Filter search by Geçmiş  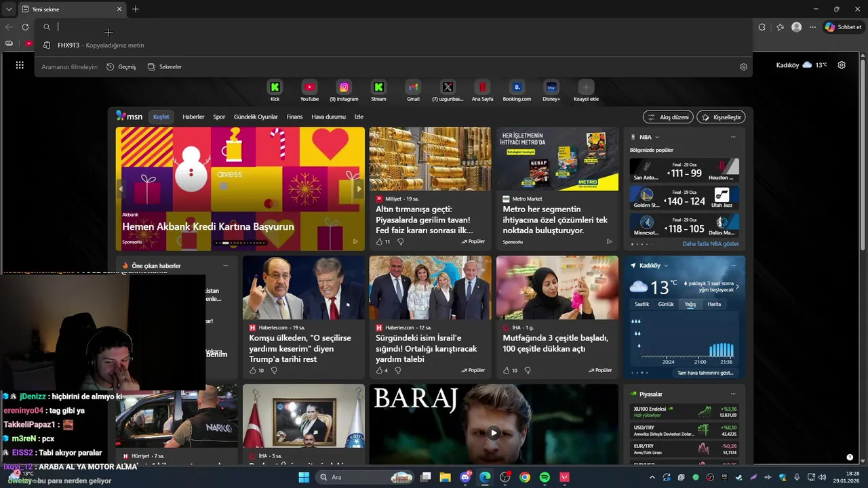point(121,67)
